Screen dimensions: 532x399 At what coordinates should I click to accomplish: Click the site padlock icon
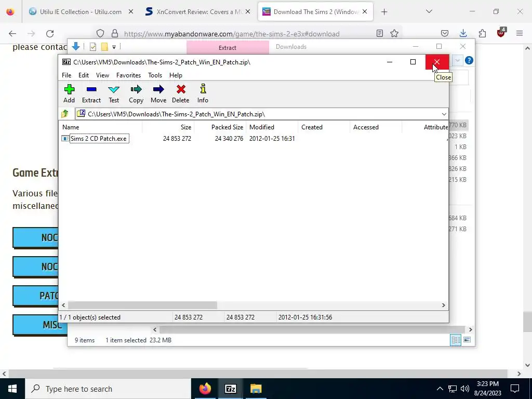(x=115, y=34)
